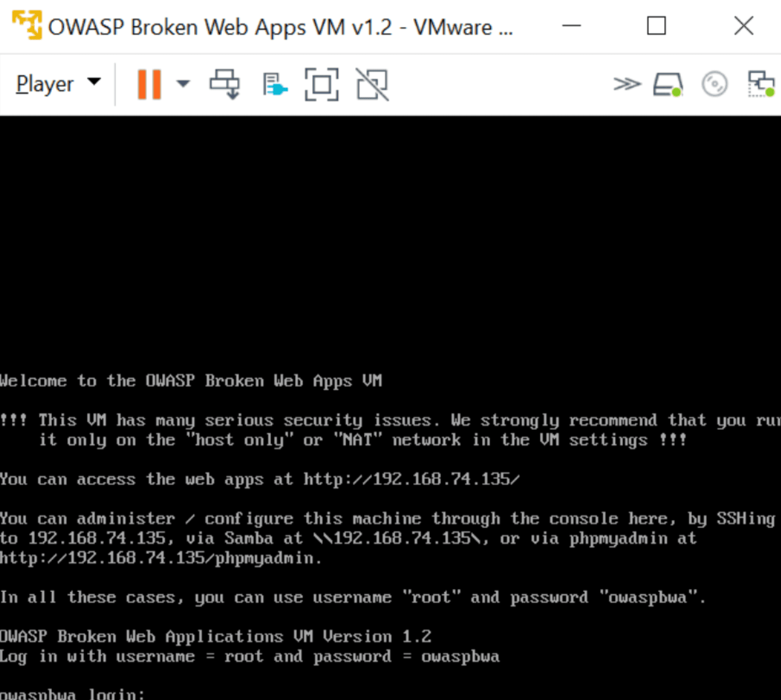Click the hard disk device icon
781x700 pixels.
point(668,84)
